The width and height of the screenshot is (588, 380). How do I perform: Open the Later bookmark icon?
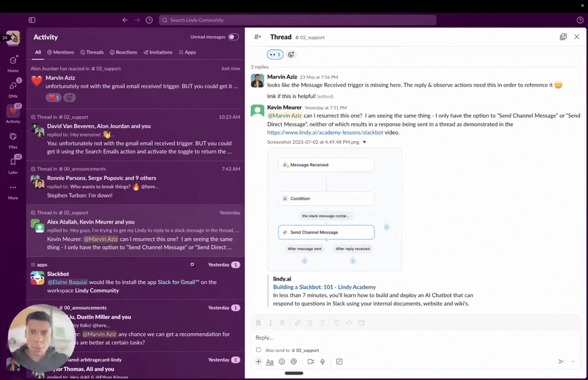tap(13, 162)
